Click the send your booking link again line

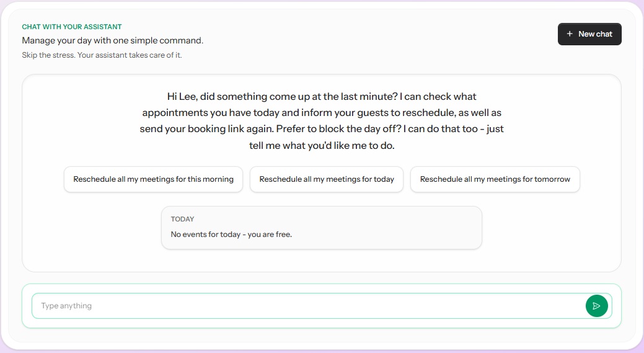(322, 130)
